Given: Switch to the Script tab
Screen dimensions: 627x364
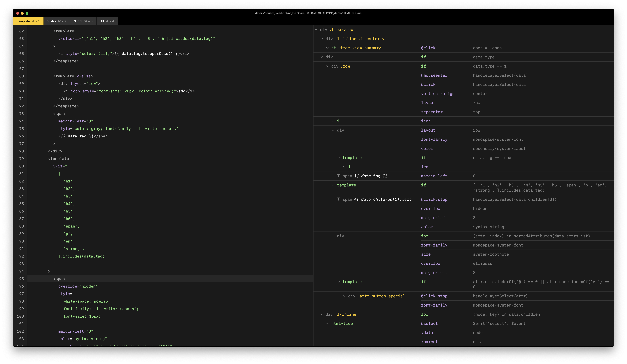Looking at the screenshot, I should point(83,21).
